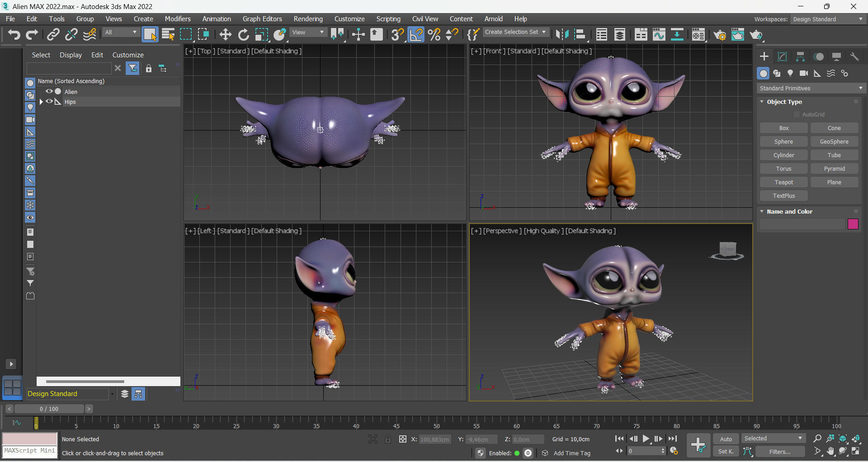The height and width of the screenshot is (462, 868).
Task: Click the Torus primitive button
Action: [x=784, y=169]
